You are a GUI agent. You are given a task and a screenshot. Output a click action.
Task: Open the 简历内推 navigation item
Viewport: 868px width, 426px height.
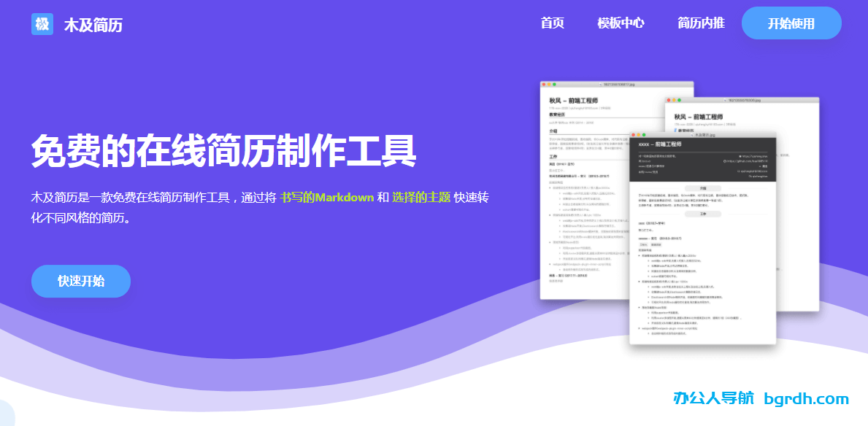pos(699,23)
